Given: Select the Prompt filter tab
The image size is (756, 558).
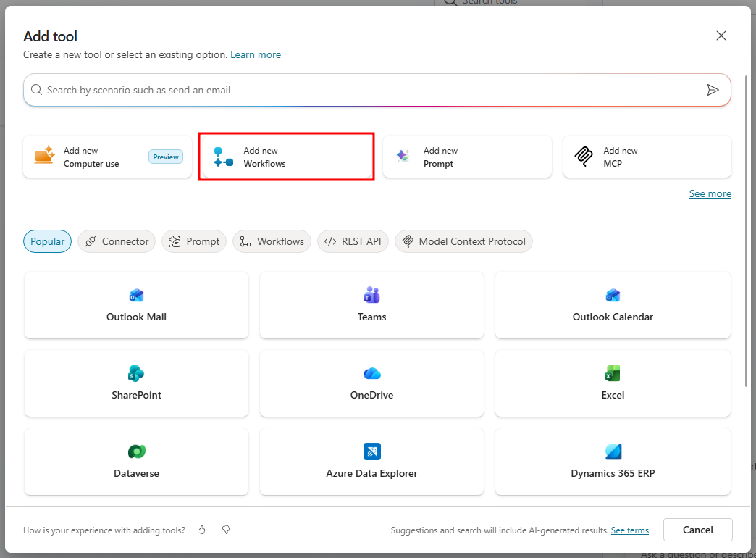Looking at the screenshot, I should [194, 241].
